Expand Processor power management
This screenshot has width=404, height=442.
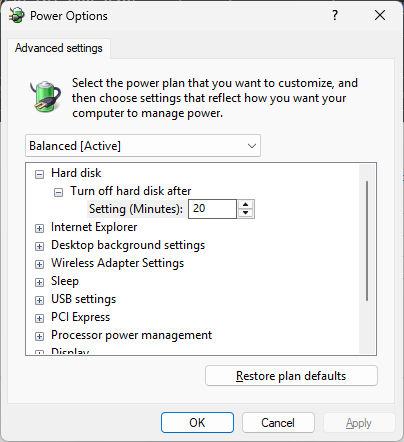[x=39, y=336]
